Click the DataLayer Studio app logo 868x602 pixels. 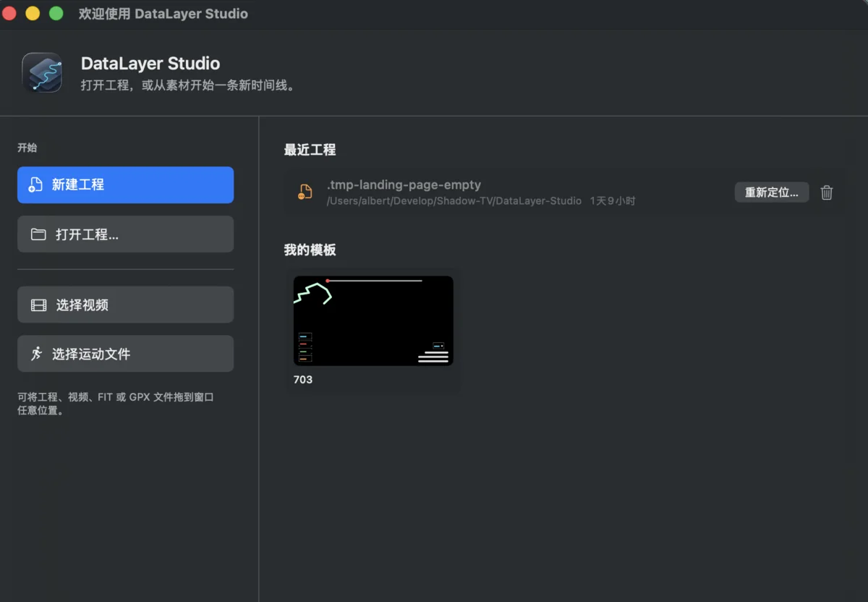(x=42, y=72)
